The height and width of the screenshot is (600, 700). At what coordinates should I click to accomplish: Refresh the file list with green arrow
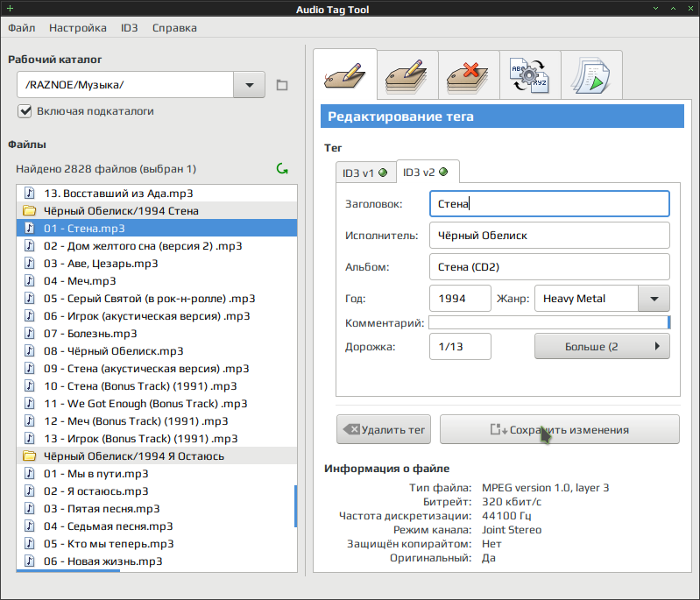pyautogui.click(x=282, y=169)
